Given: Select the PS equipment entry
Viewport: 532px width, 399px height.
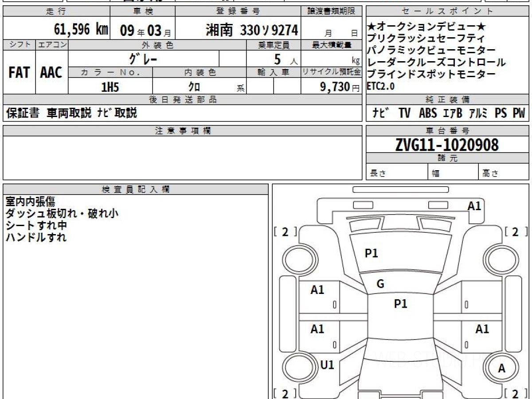Looking at the screenshot, I should (x=501, y=113).
